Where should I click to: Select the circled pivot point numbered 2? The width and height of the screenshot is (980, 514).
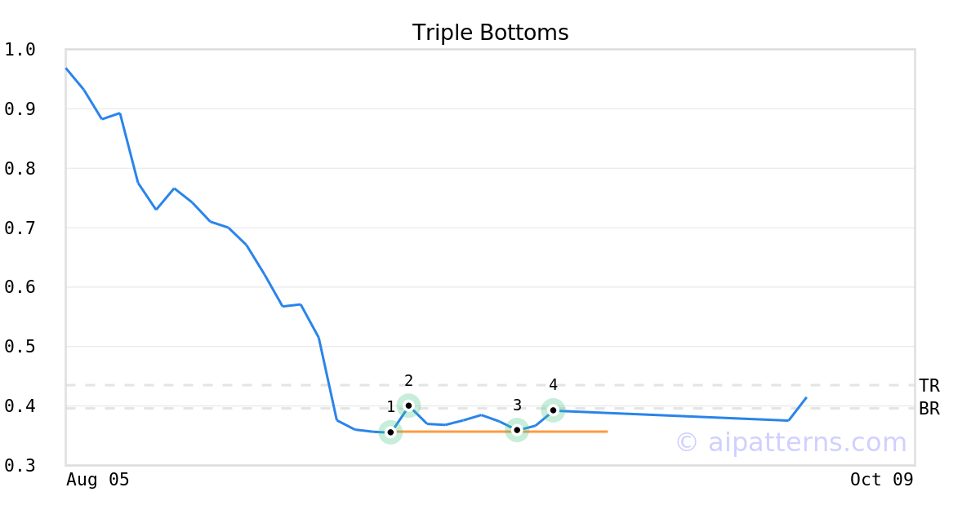pyautogui.click(x=408, y=405)
